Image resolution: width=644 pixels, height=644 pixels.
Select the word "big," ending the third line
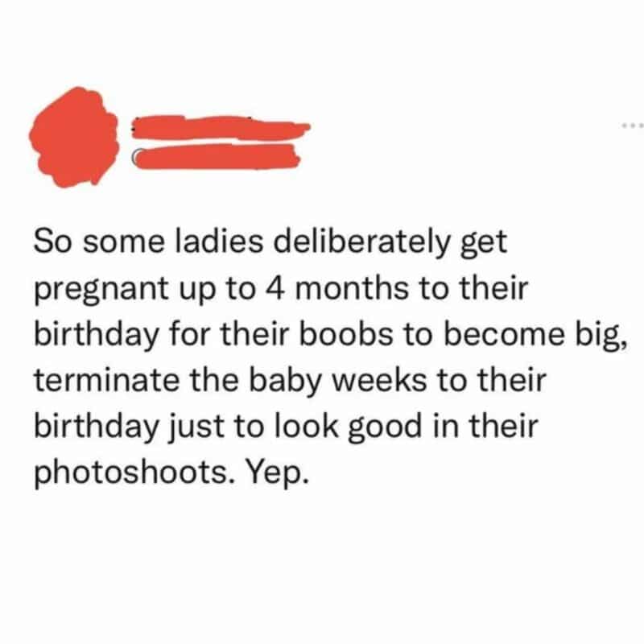[x=601, y=336]
